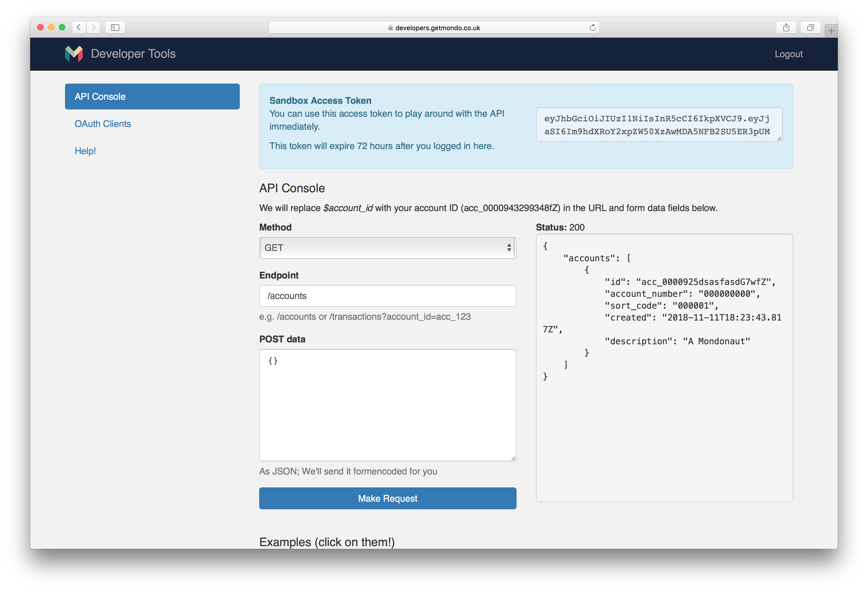Click the POST data textarea resize handle

513,458
